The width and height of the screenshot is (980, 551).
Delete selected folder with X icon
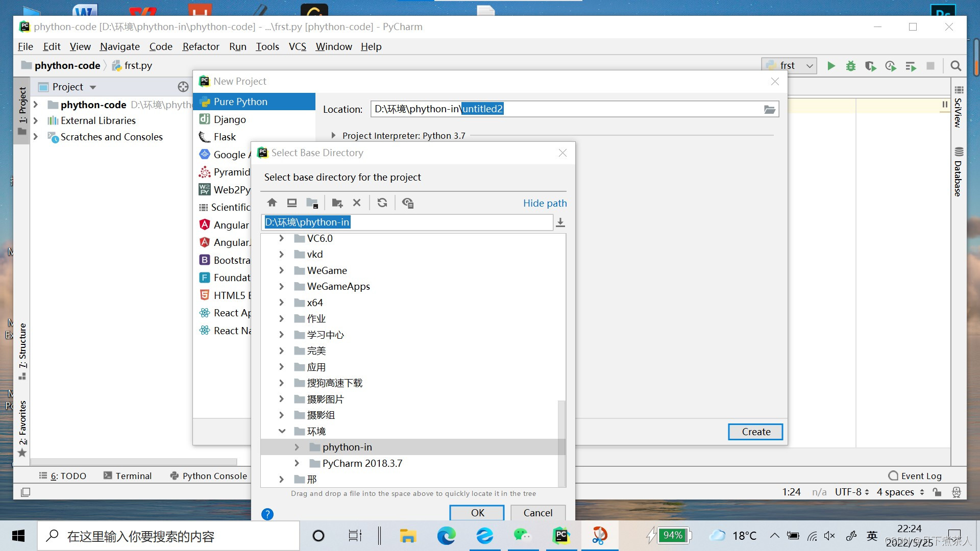357,203
